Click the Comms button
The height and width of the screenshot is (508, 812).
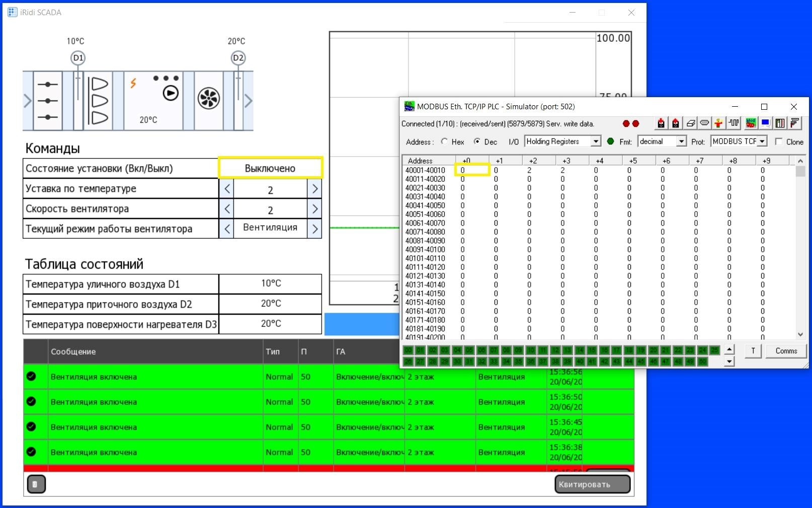pyautogui.click(x=786, y=351)
